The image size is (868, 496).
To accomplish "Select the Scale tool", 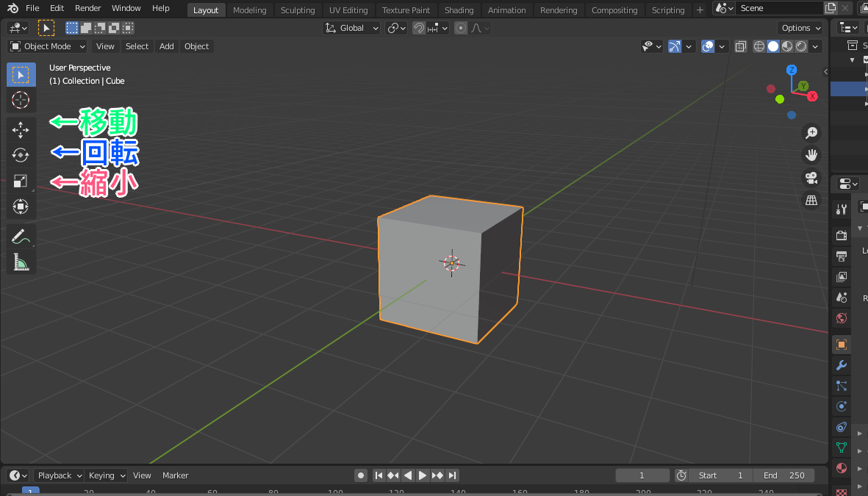I will pos(21,181).
